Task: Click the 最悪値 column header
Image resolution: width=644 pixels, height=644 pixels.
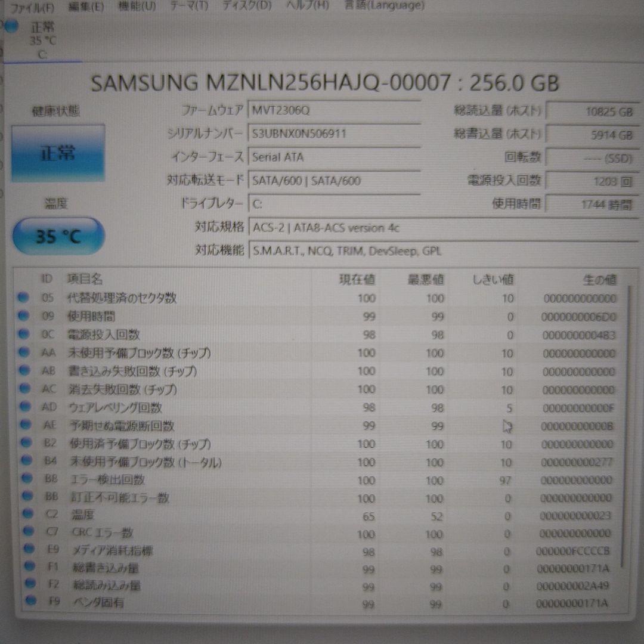Action: tap(426, 280)
